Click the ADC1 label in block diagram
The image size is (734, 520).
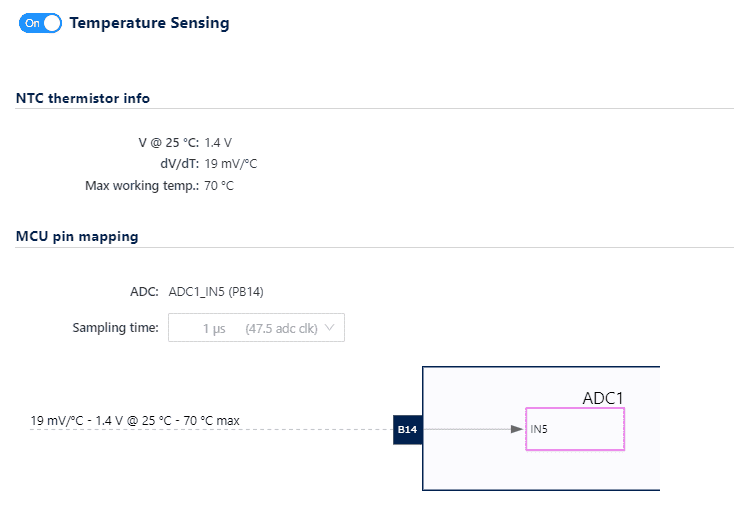click(x=603, y=398)
